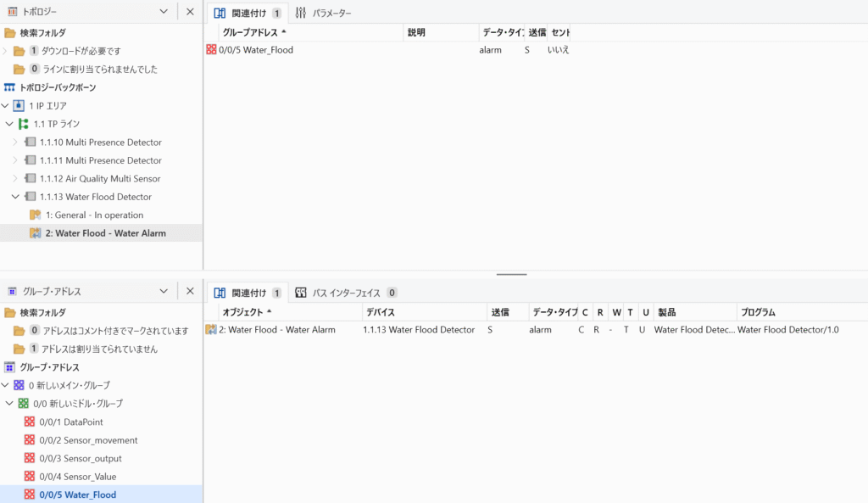Click 'alarm' cell in upper table
Image resolution: width=868 pixels, height=503 pixels.
pyautogui.click(x=491, y=50)
